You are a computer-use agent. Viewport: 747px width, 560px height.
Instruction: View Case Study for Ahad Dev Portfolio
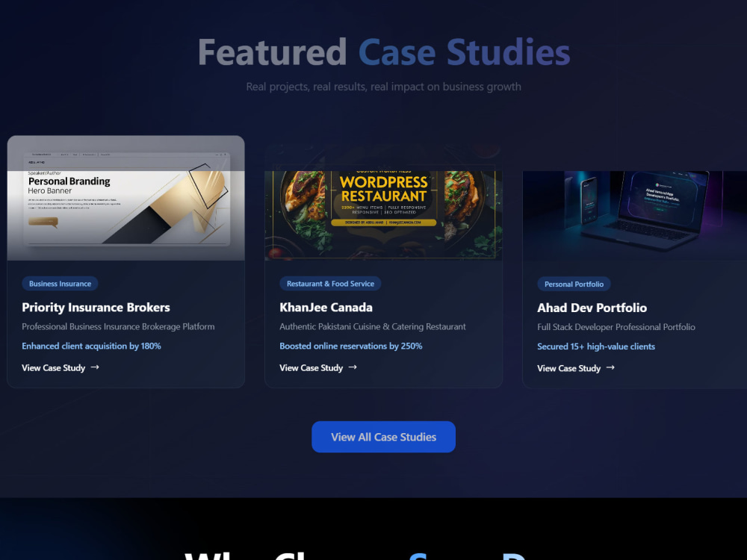tap(576, 368)
